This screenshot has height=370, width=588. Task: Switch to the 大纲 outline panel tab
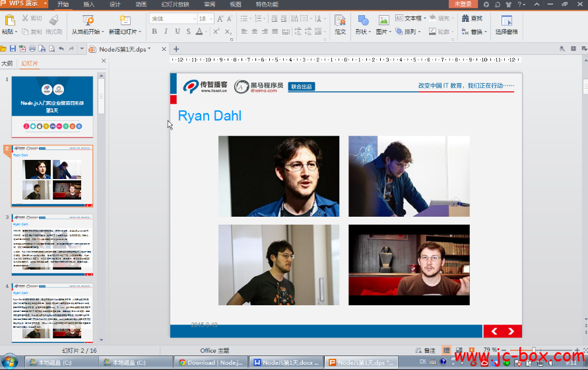tap(7, 63)
